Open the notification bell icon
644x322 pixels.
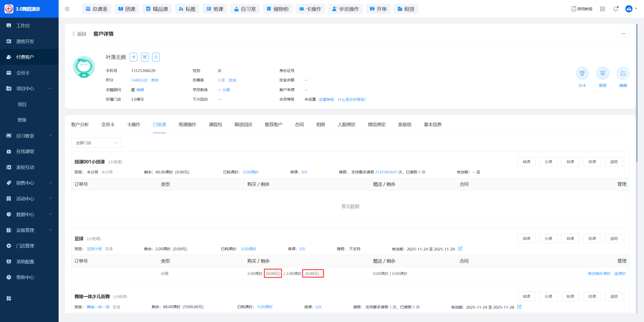(616, 9)
